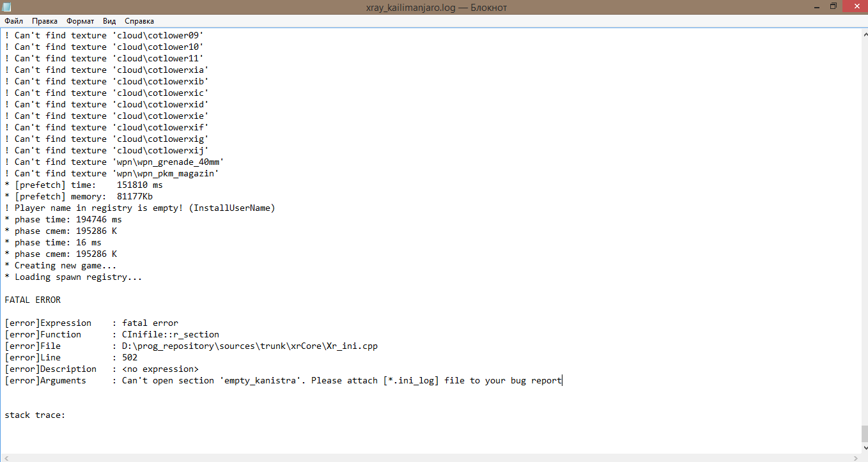
Task: Click 'Loading spawn registry...' line
Action: click(74, 277)
